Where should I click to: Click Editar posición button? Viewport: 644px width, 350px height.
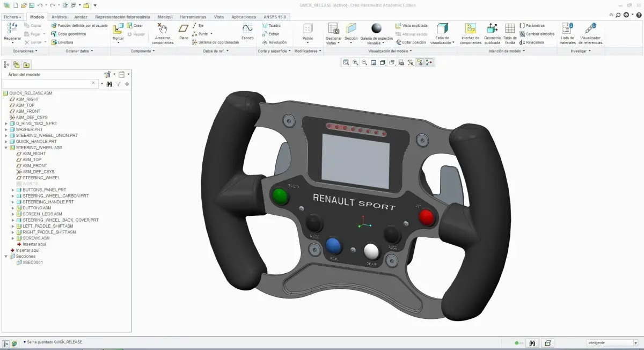coord(411,42)
